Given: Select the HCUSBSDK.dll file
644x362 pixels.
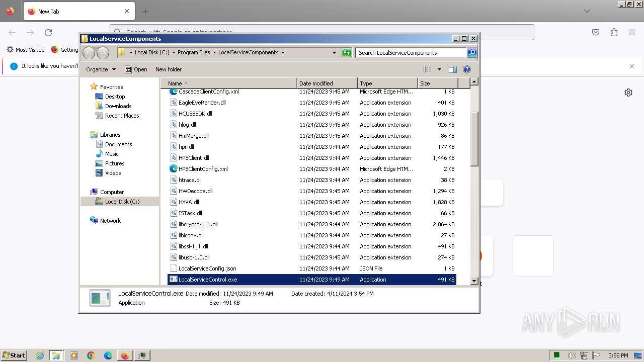Looking at the screenshot, I should pyautogui.click(x=195, y=114).
